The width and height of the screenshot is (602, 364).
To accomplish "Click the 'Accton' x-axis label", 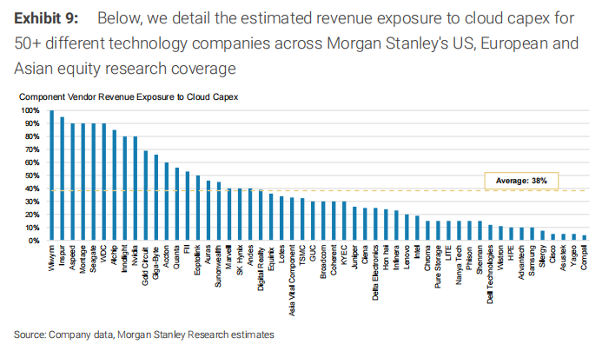I will click(x=167, y=256).
